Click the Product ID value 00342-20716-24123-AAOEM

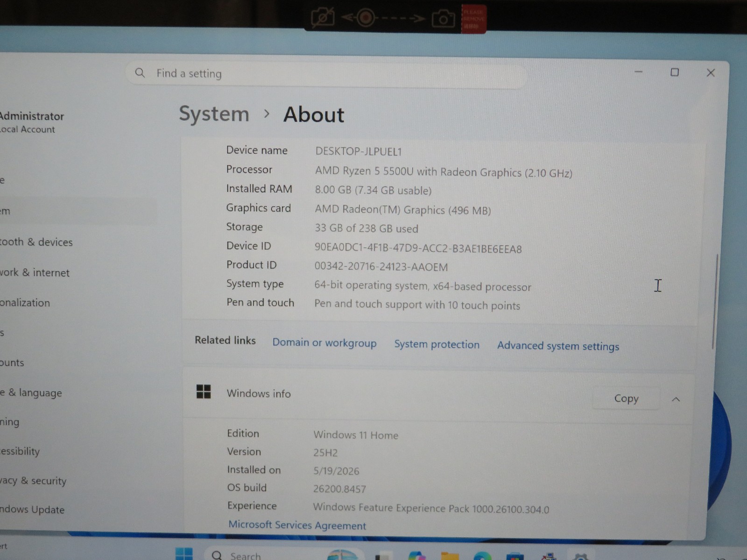click(381, 267)
